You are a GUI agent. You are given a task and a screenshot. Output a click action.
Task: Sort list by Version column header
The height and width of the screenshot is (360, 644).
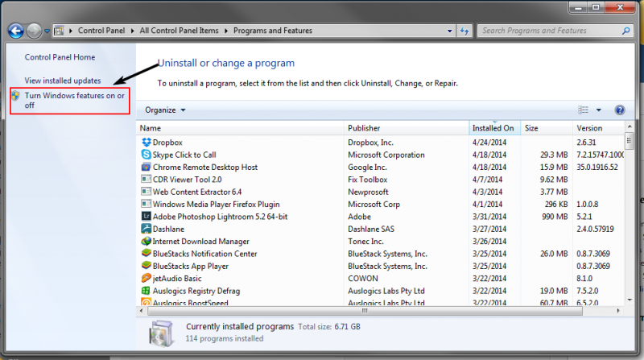click(x=598, y=128)
